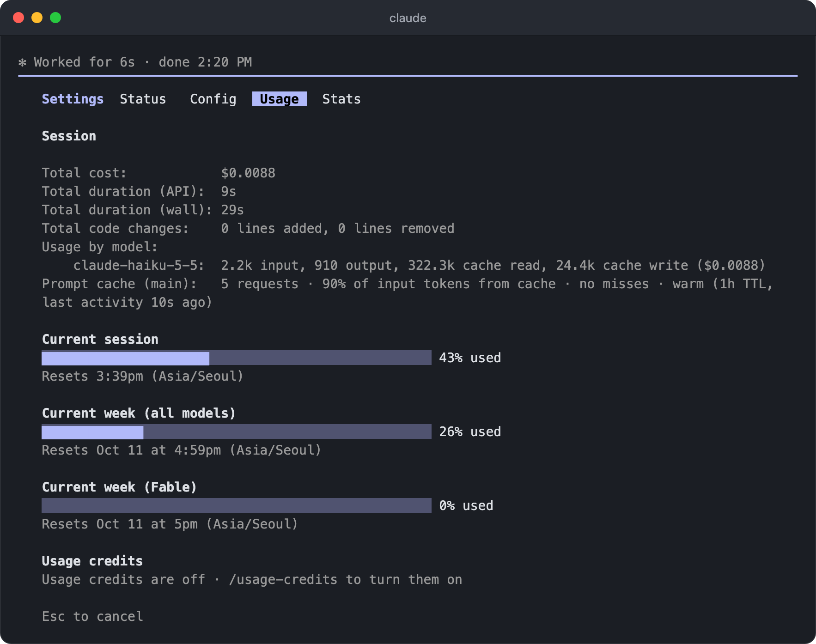Click the 'Usage credits' heading
The image size is (816, 644).
pos(92,561)
